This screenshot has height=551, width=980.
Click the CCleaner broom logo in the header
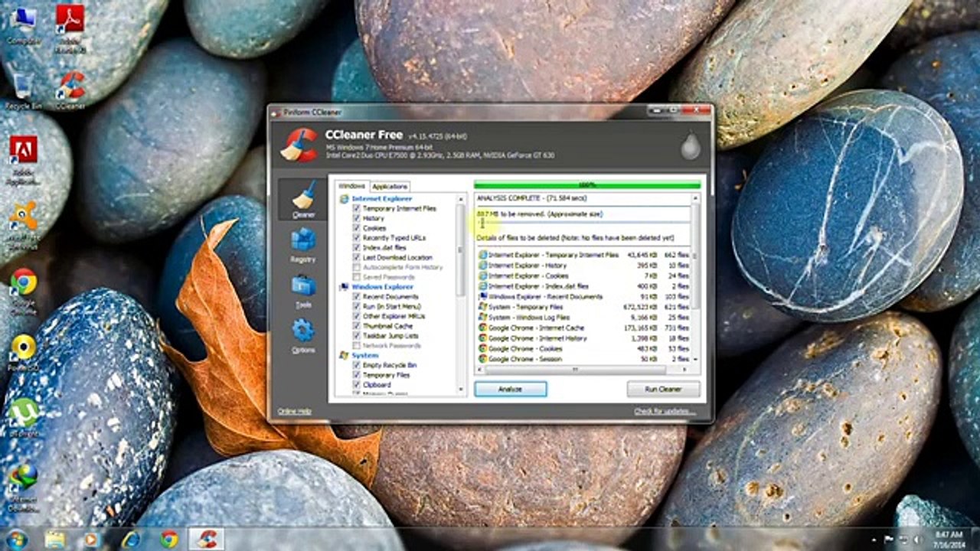click(x=299, y=145)
